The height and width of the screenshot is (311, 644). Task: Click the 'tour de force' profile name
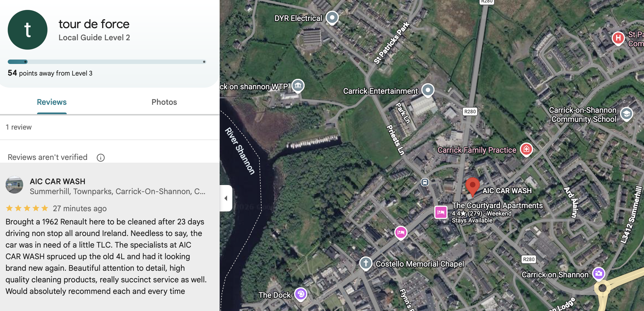(x=94, y=24)
